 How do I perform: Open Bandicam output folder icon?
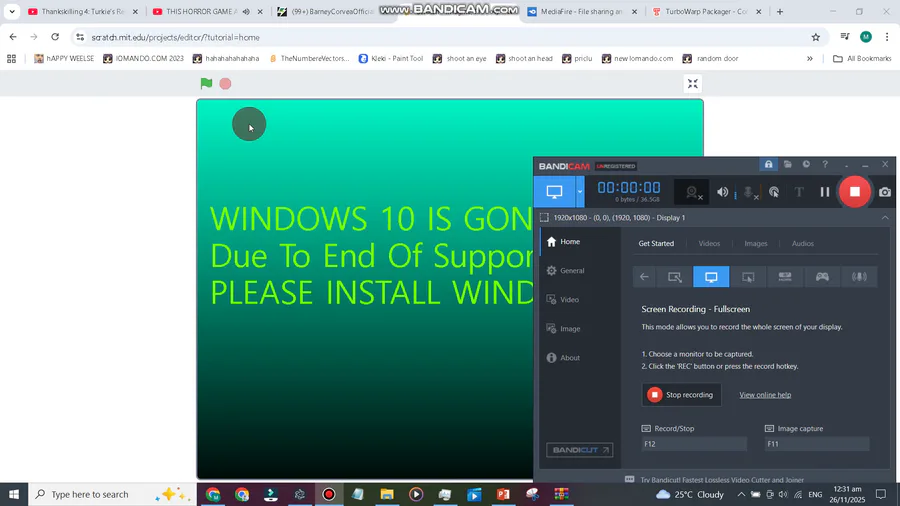(x=788, y=165)
